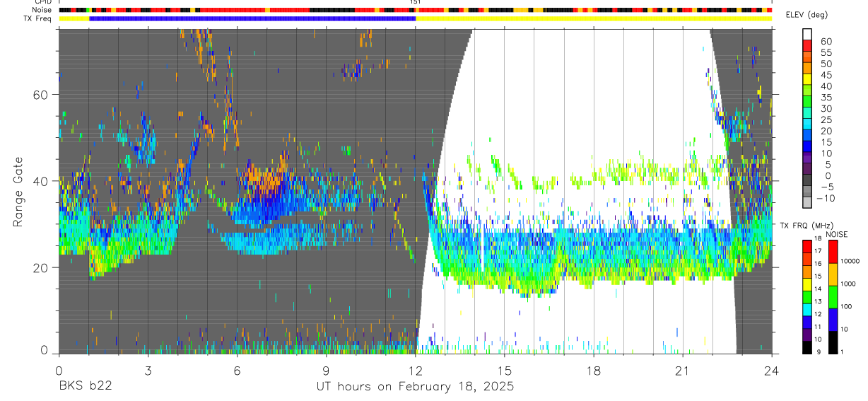Click the '3' hour tick on the time axis
Screen dimensions: 868x401
[x=148, y=371]
